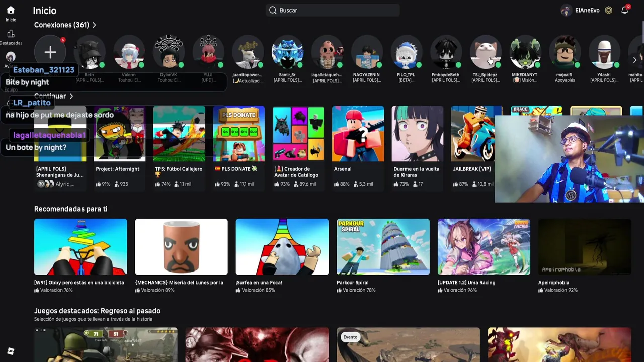The image size is (644, 362).
Task: Open majoalfl's connection avatar
Action: pos(565,52)
